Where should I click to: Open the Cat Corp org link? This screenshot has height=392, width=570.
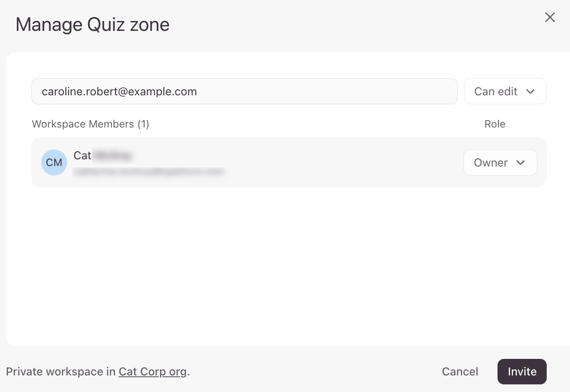(153, 371)
